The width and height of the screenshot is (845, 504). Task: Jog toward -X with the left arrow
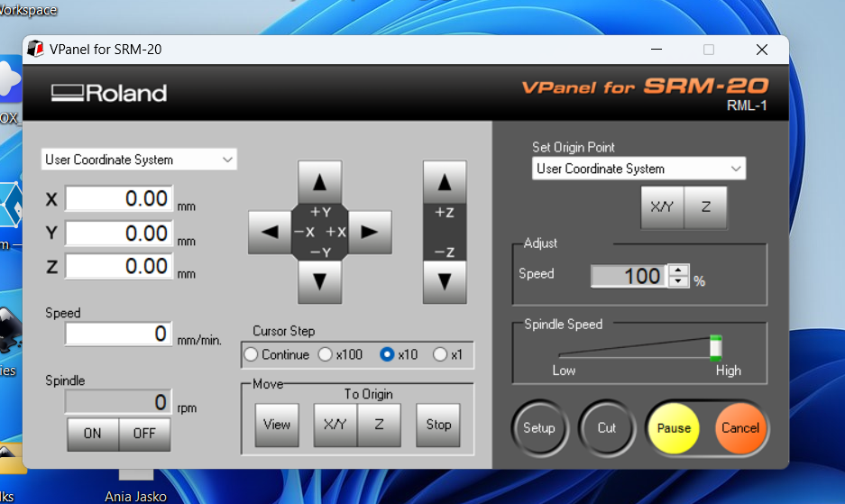pos(270,233)
